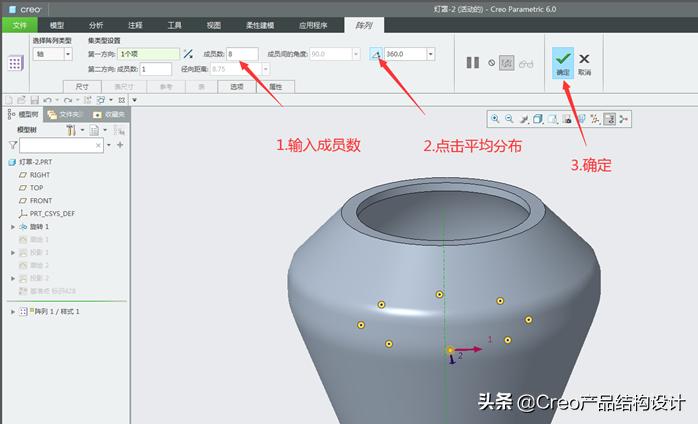Open model tree settings hammer icon
Screen dimensions: 698x424
[x=71, y=130]
